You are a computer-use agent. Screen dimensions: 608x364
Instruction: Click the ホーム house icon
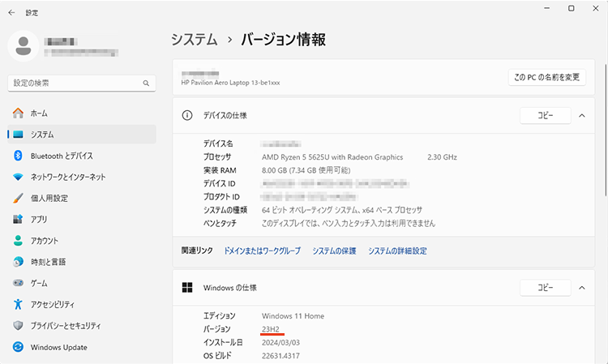[18, 113]
